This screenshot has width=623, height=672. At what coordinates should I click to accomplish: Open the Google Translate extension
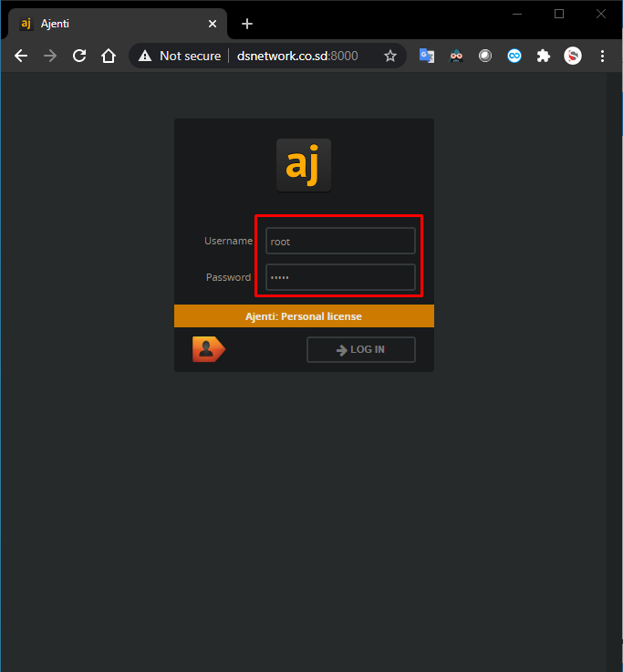pos(427,56)
